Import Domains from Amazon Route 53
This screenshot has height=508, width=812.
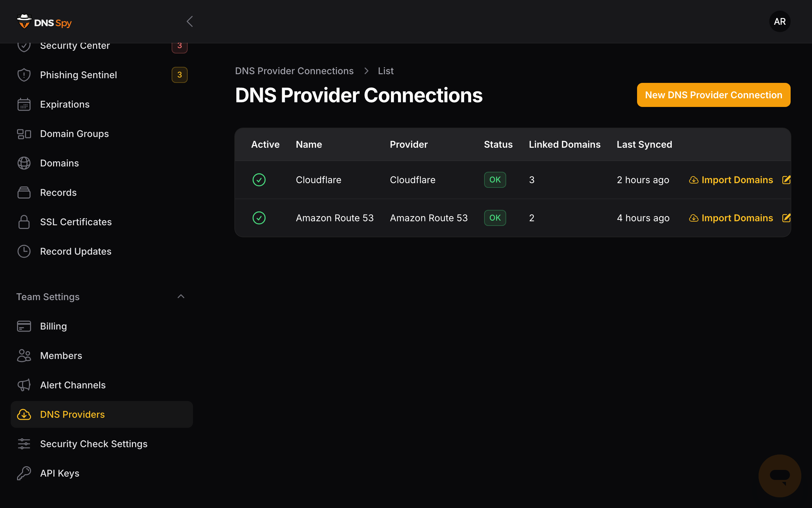731,218
